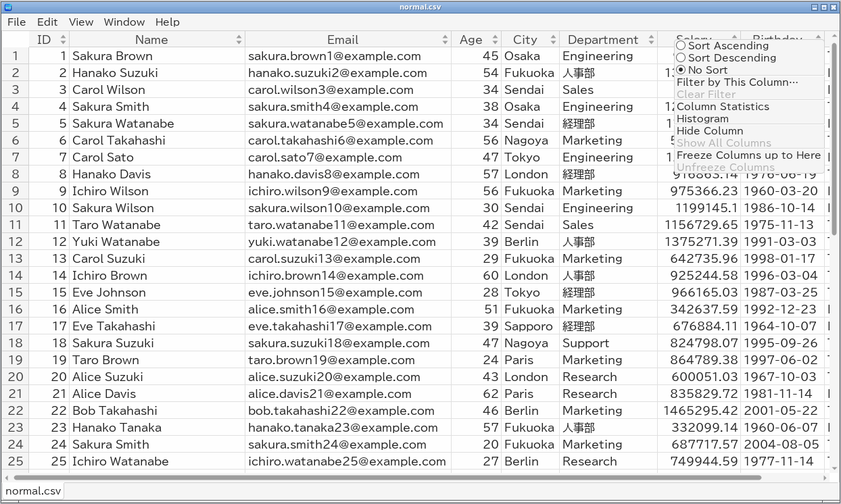
Task: Click cell eve.takahashi17@example.com
Action: 348,326
